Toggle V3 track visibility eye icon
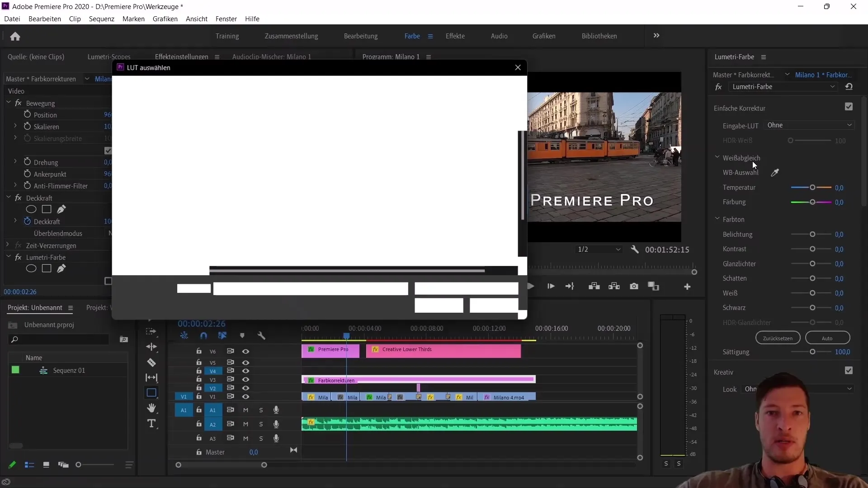 tap(245, 380)
